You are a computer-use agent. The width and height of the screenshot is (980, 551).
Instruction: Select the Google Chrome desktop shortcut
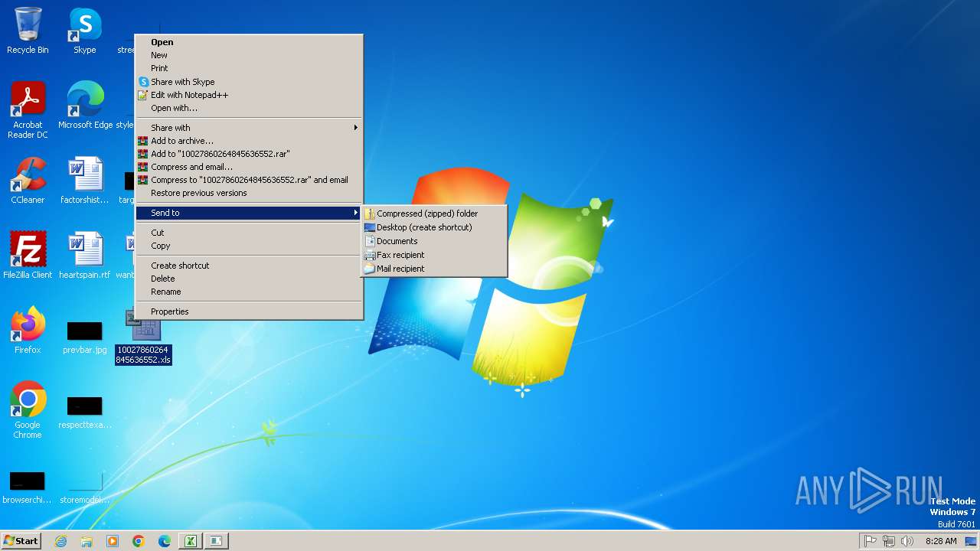point(28,410)
